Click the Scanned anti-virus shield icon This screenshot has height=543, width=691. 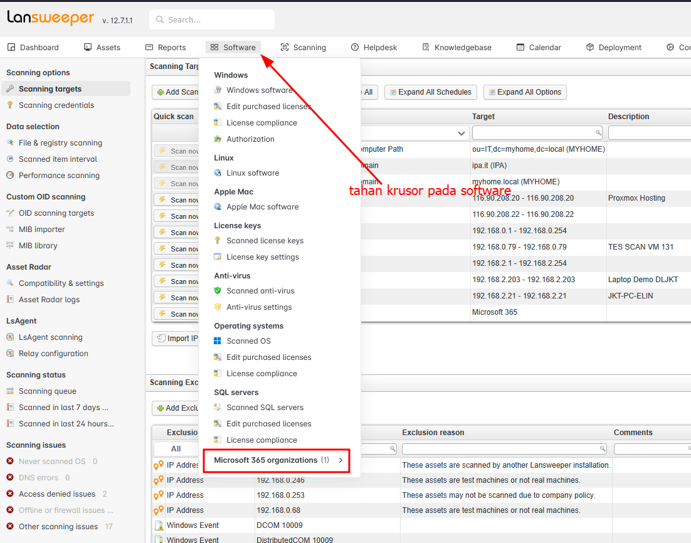click(217, 291)
